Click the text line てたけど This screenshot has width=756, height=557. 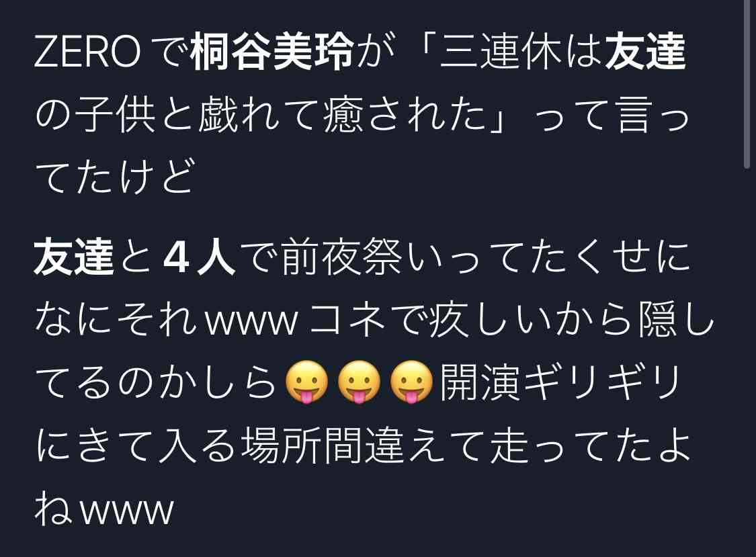114,177
